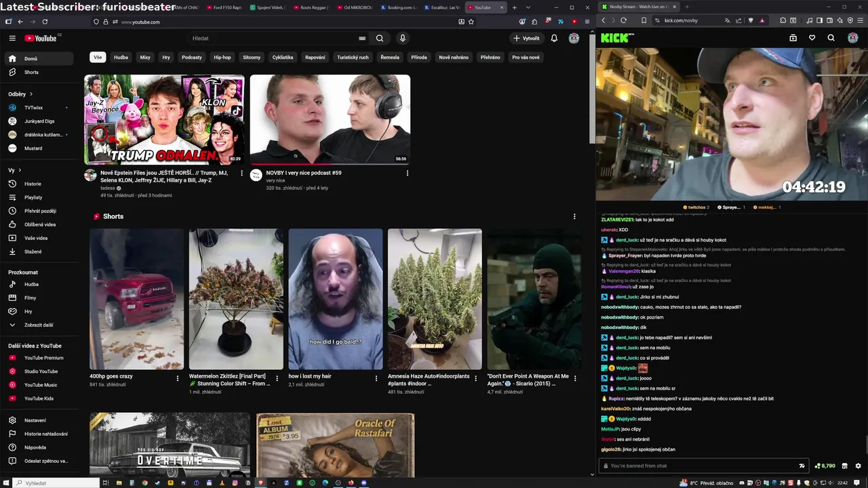Open a new tab in the Kick browser window

pos(686,7)
